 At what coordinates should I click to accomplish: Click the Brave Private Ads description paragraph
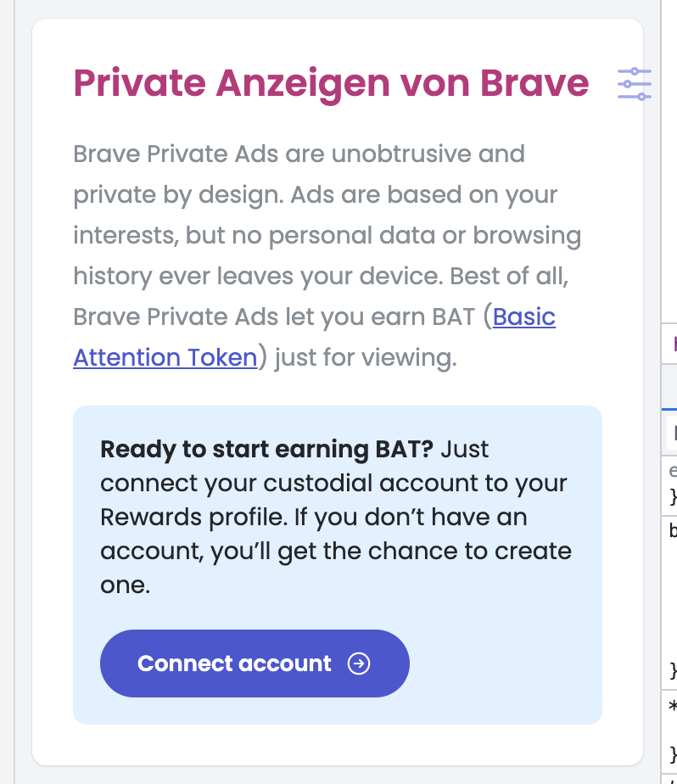tap(327, 255)
